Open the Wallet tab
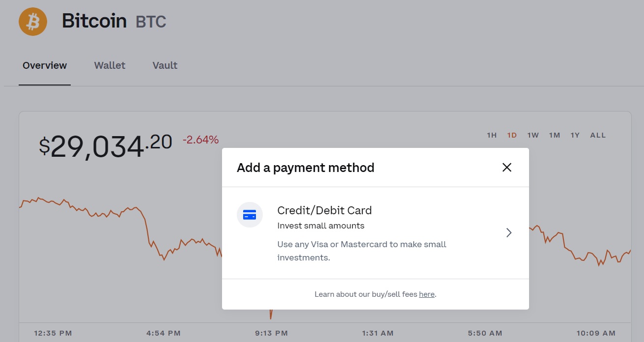The image size is (644, 342). 110,65
